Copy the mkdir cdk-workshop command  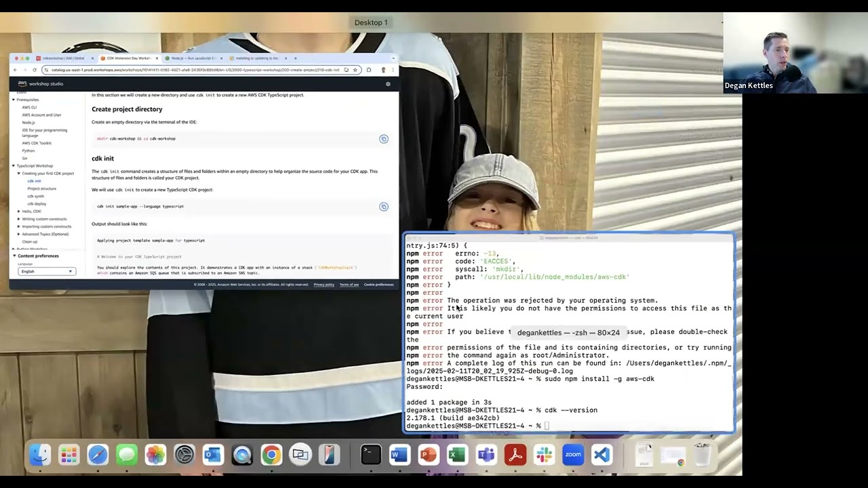pyautogui.click(x=383, y=139)
